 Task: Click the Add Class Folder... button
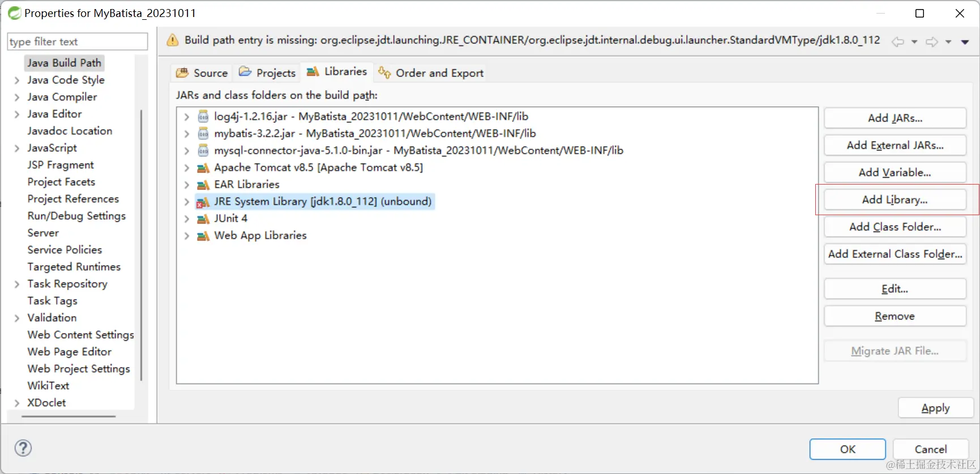pyautogui.click(x=895, y=227)
